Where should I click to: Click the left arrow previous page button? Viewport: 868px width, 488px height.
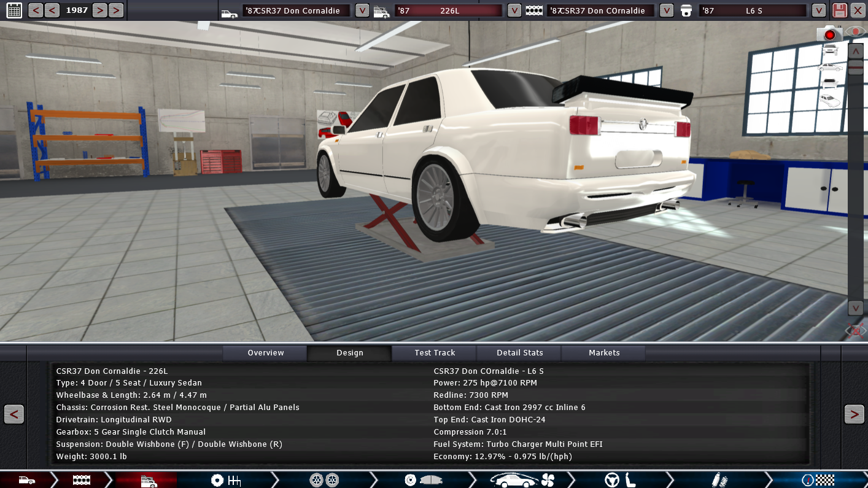click(14, 414)
